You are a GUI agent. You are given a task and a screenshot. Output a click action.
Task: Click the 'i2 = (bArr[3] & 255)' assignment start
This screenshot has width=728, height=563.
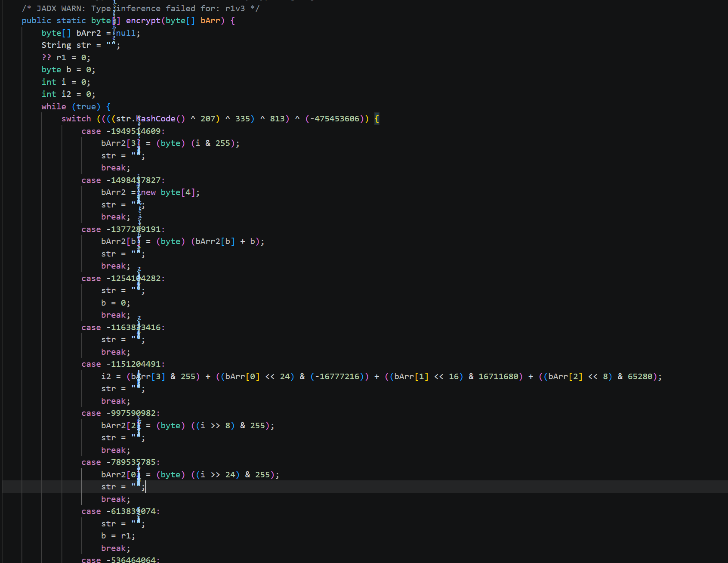(151, 377)
